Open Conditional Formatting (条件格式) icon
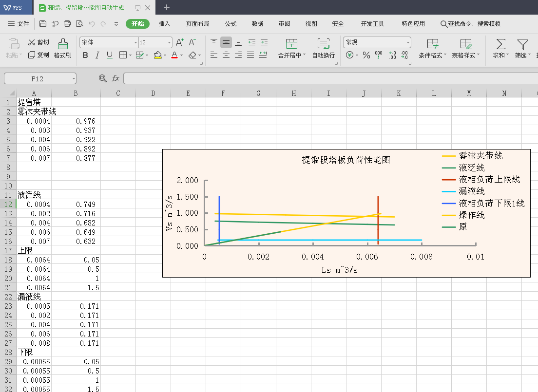Screen dimensions: 538x392 433,44
